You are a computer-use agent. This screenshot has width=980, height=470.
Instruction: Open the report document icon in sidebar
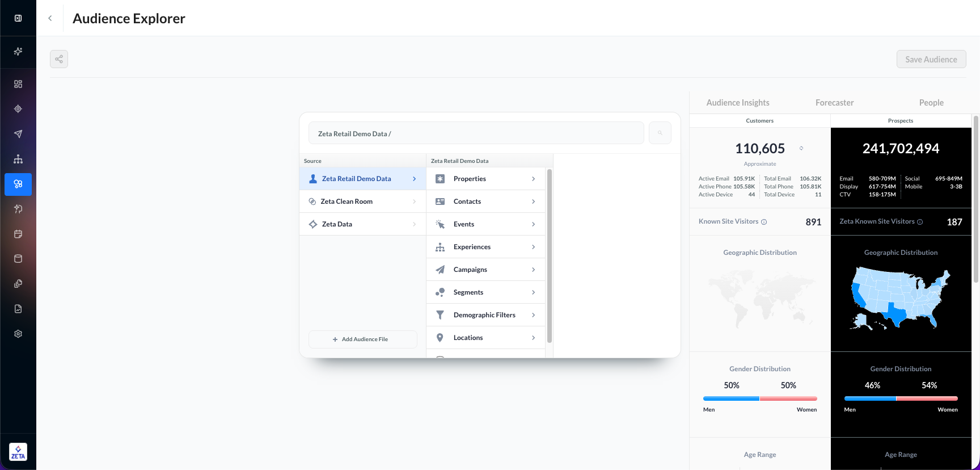click(18, 309)
